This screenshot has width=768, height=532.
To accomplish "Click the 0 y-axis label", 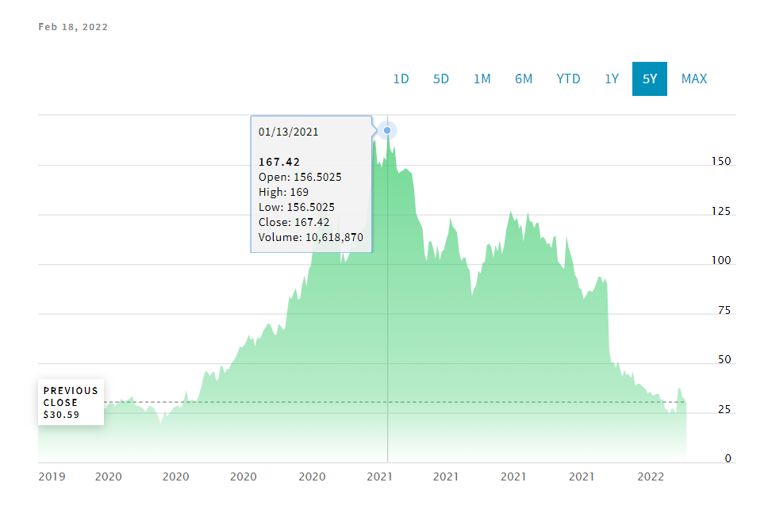I will tap(728, 458).
